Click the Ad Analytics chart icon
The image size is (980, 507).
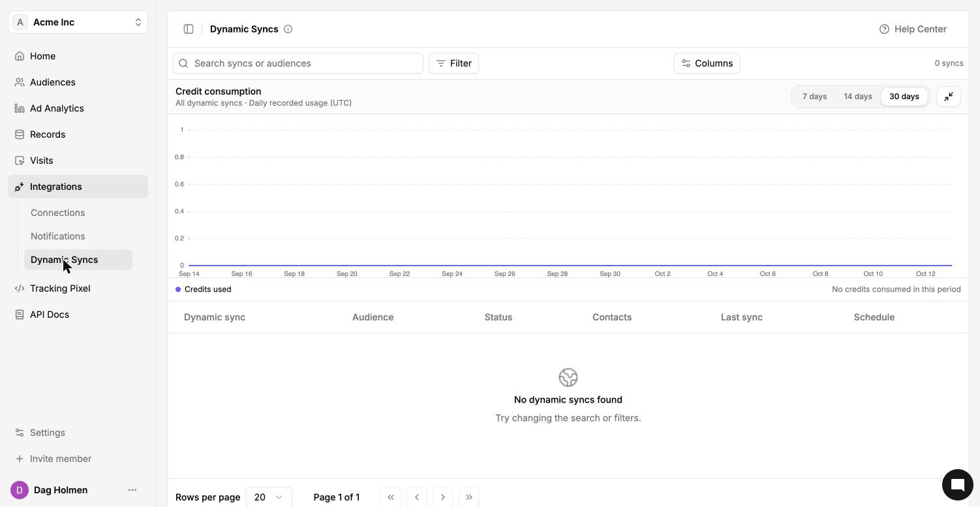pyautogui.click(x=20, y=108)
